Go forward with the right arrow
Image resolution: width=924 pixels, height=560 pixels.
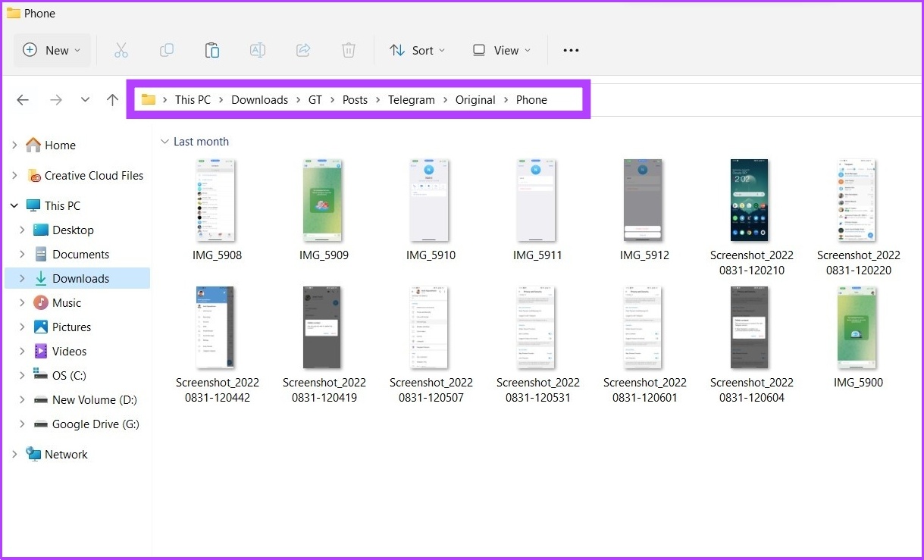tap(55, 99)
